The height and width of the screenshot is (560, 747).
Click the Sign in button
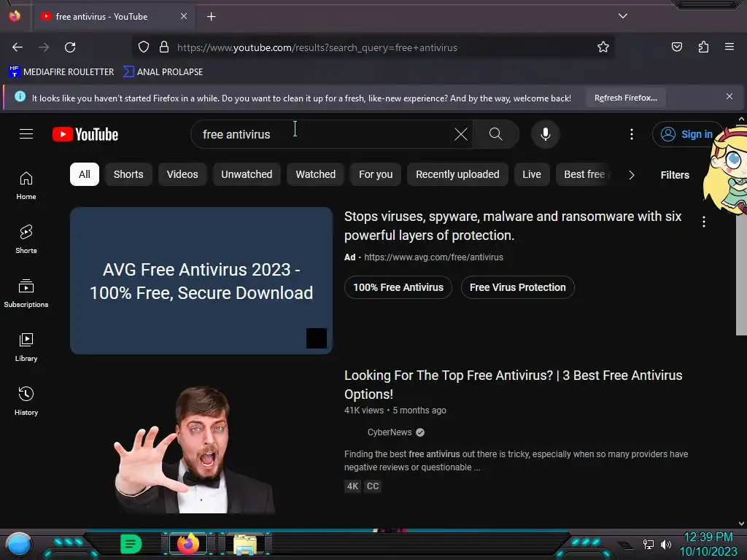pyautogui.click(x=686, y=134)
